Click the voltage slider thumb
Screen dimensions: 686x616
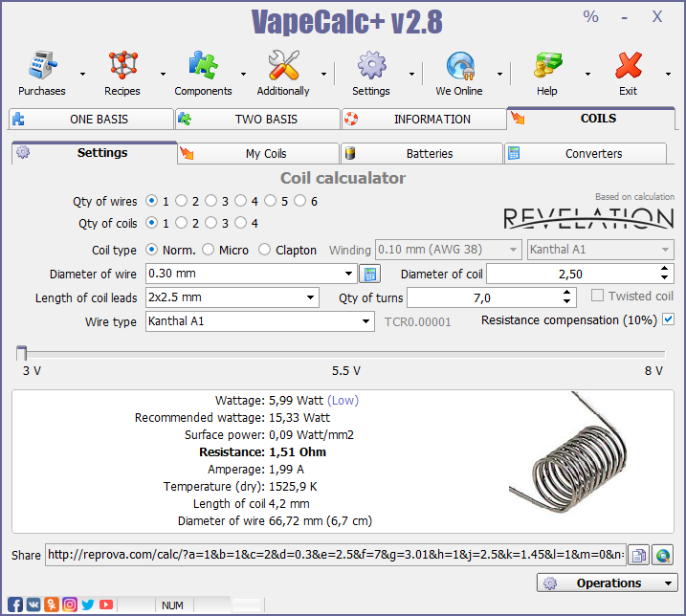click(21, 353)
